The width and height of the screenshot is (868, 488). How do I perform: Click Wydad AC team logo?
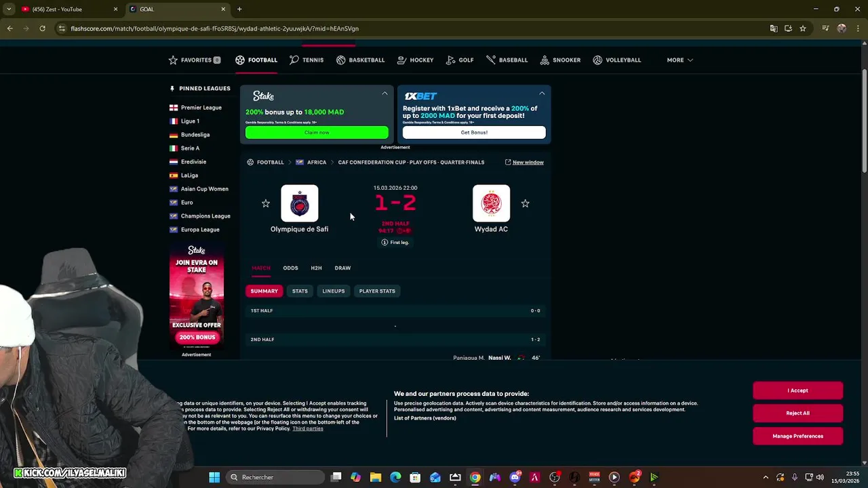[x=491, y=203]
